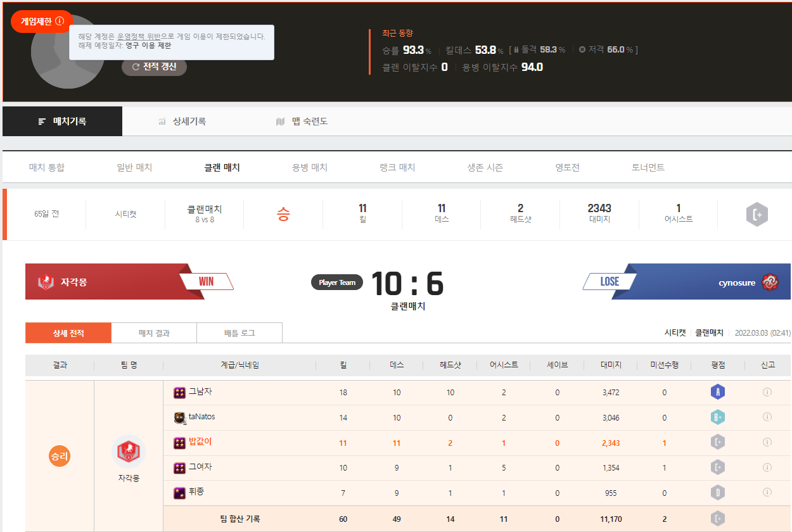Click the B+ grade badge for taNatos
This screenshot has width=792, height=532.
pos(717,417)
